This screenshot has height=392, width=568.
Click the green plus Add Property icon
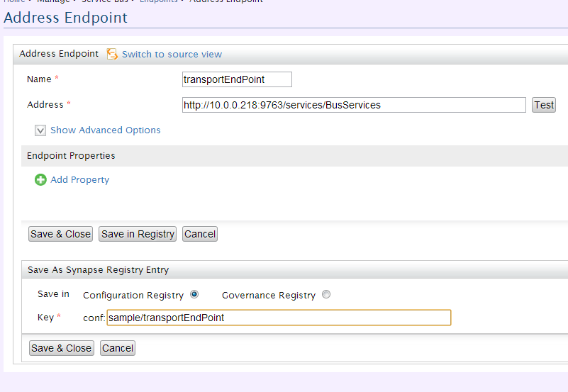pos(40,179)
